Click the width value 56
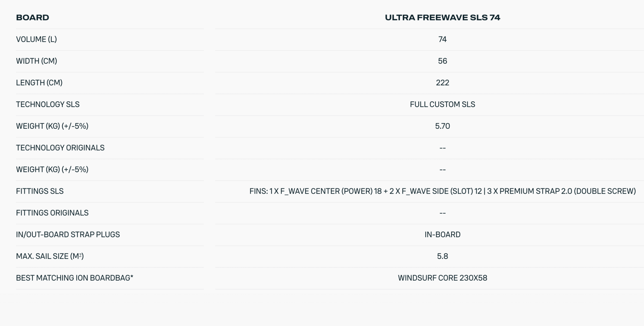Image resolution: width=644 pixels, height=326 pixels. click(442, 61)
